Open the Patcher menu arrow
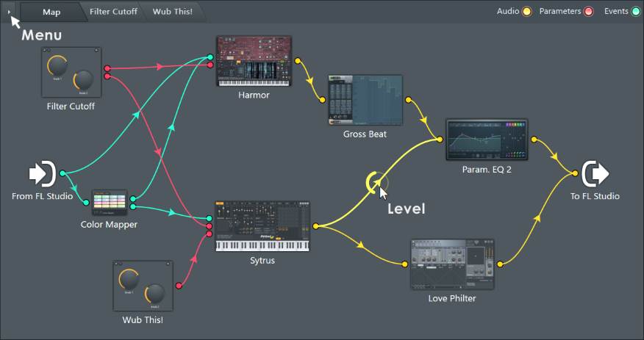Screen dimensions: 644x340 point(9,12)
